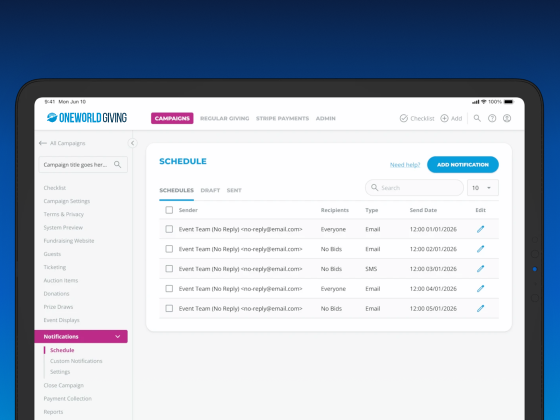Open Prize Draws in the sidebar
Screen dimensions: 560x420
pos(58,307)
